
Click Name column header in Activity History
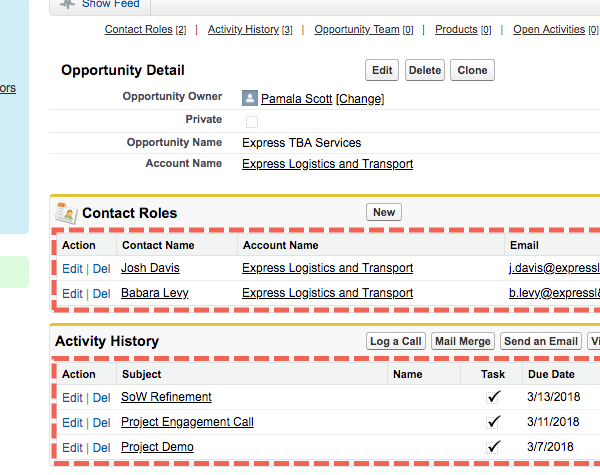pos(408,374)
